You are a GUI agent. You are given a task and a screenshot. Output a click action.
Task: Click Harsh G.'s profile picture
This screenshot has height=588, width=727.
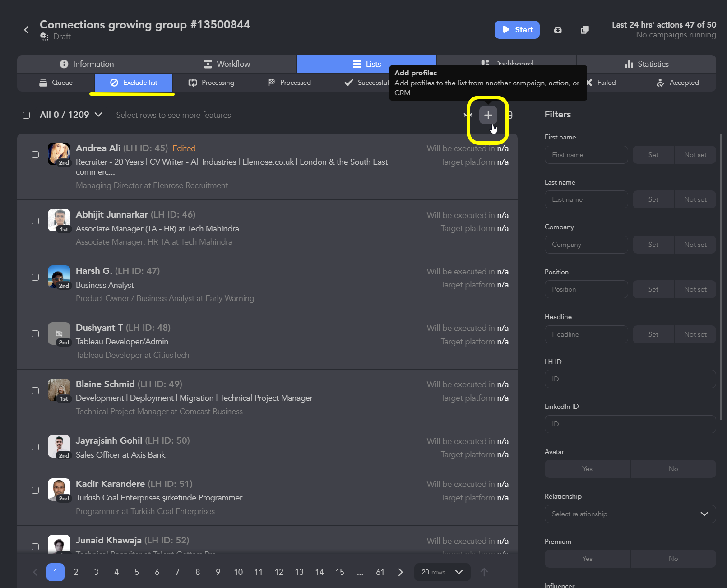(x=59, y=277)
